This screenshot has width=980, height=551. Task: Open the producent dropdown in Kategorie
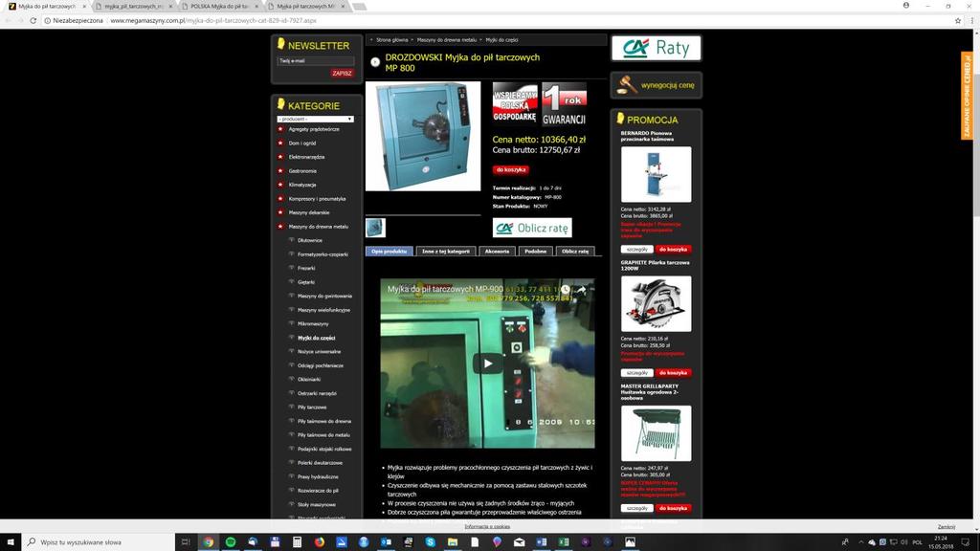pyautogui.click(x=315, y=119)
